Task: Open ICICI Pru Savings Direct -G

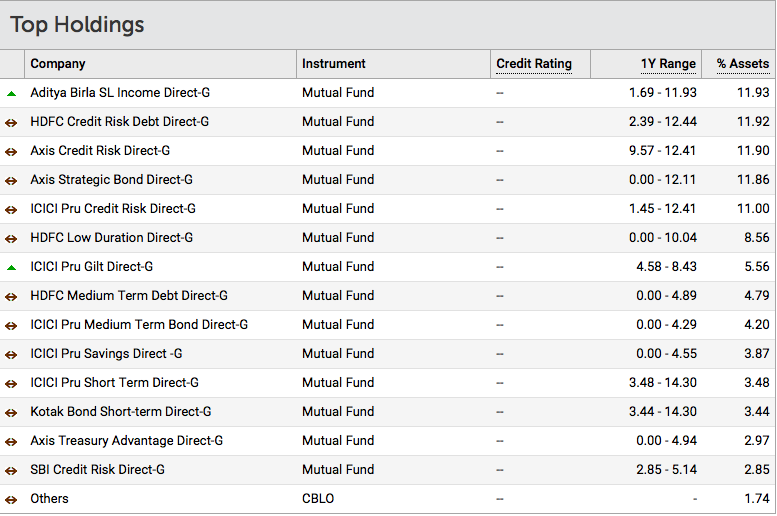Action: (x=106, y=353)
